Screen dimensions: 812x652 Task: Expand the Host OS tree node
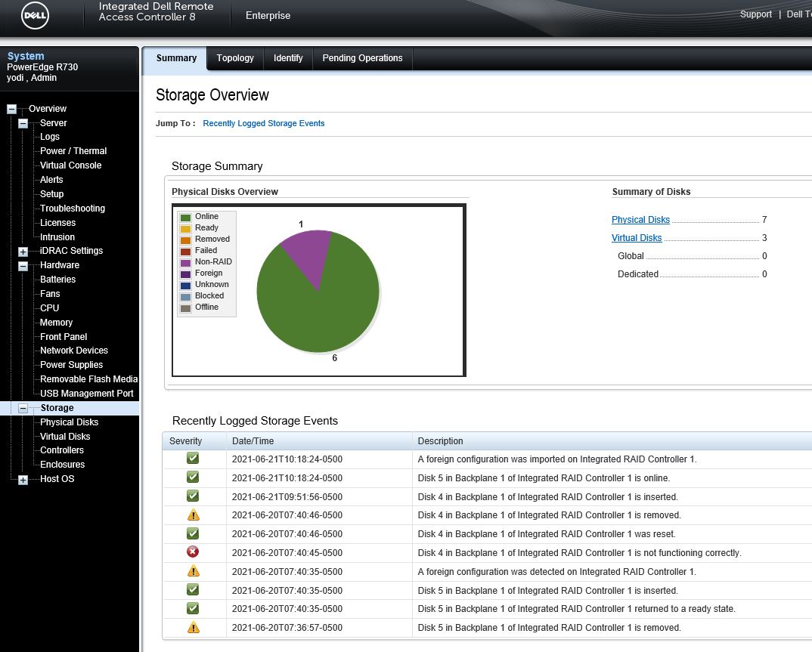point(23,480)
